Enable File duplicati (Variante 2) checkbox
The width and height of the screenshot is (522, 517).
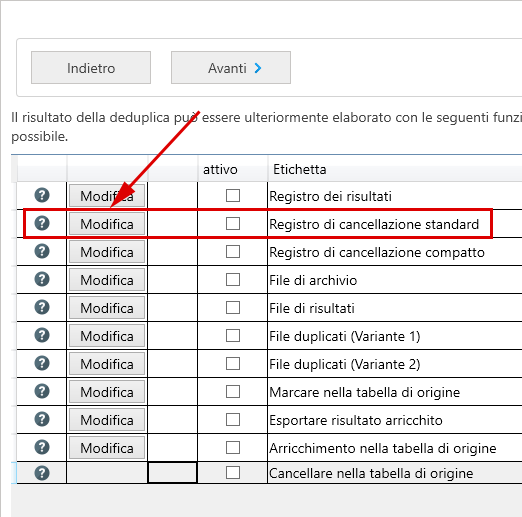tap(233, 364)
